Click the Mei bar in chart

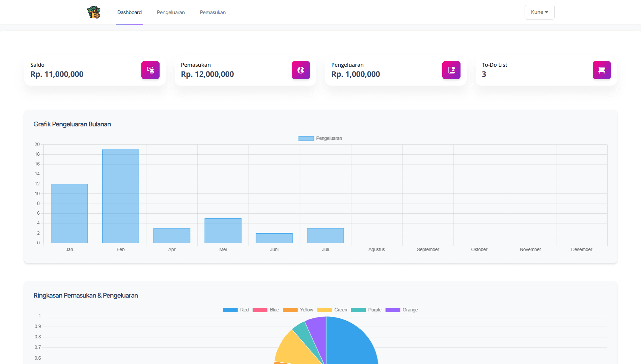pyautogui.click(x=223, y=231)
